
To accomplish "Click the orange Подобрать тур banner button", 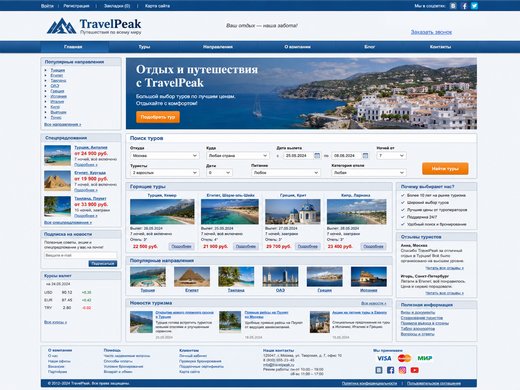I will [158, 117].
